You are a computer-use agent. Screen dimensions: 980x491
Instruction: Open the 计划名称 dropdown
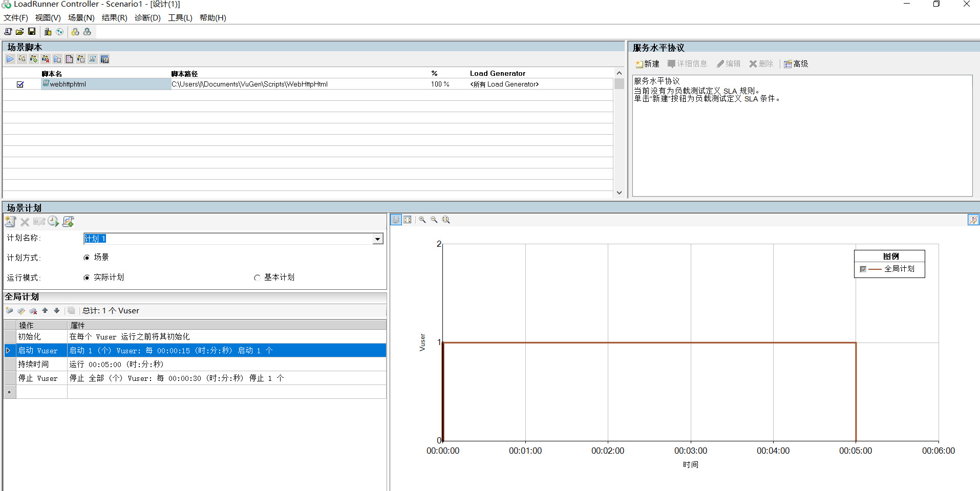click(x=377, y=238)
